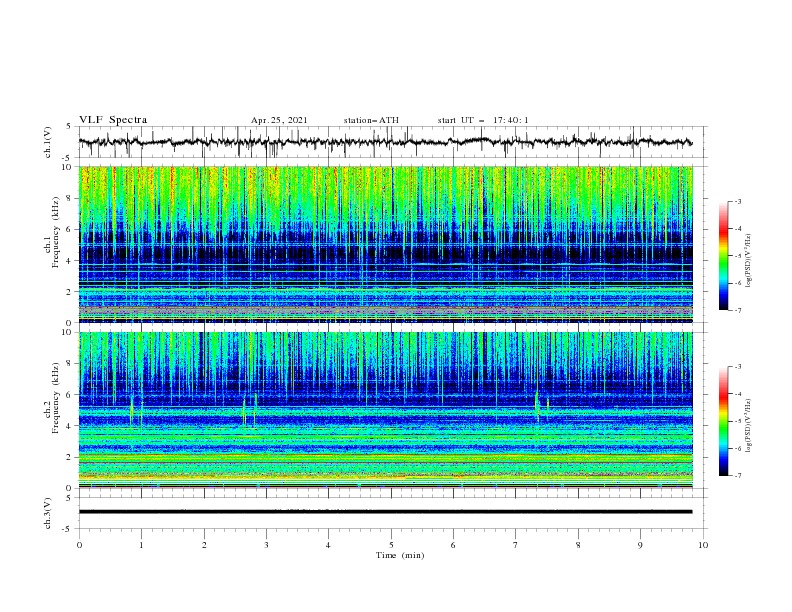Click the ch.2 color bar log(PSD) label
Viewport: 792px width, 612px height.
tap(749, 426)
